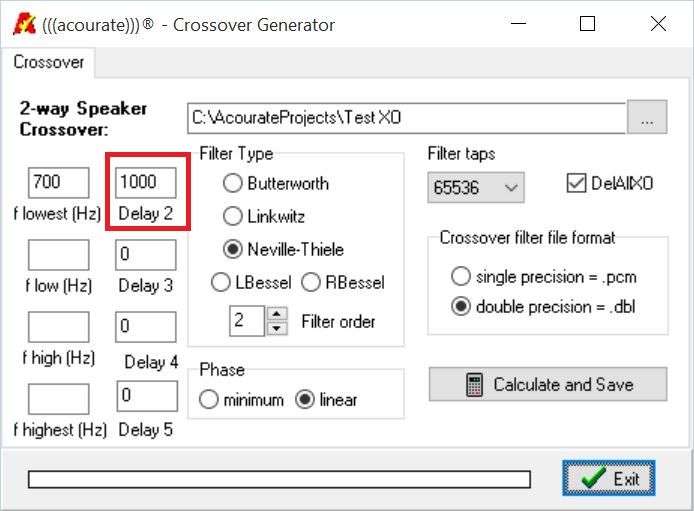Click the project path field C:\AcourateProjects\Test XO
The height and width of the screenshot is (511, 694).
[x=407, y=118]
